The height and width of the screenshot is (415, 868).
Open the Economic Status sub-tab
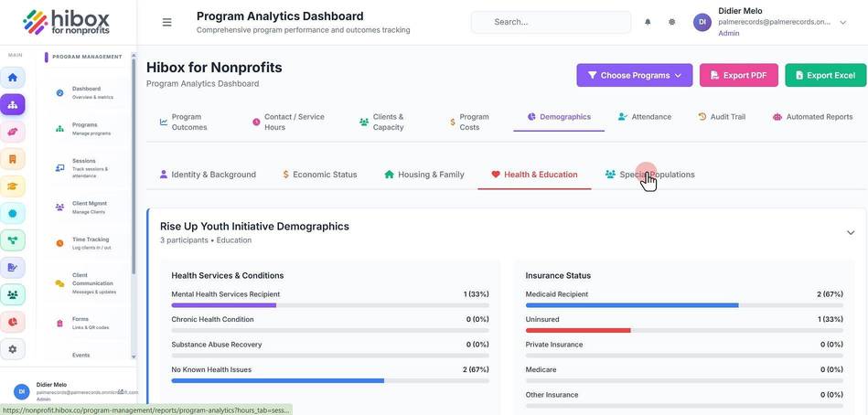click(319, 175)
